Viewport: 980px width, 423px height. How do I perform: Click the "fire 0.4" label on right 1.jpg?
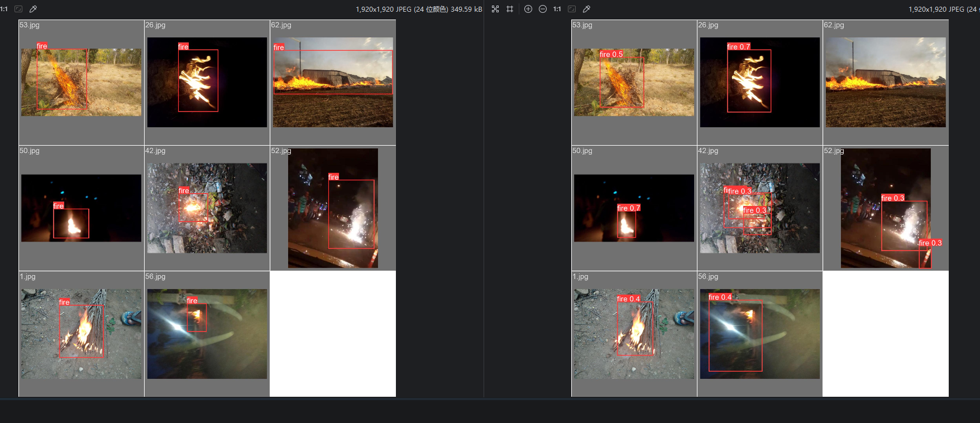coord(629,299)
